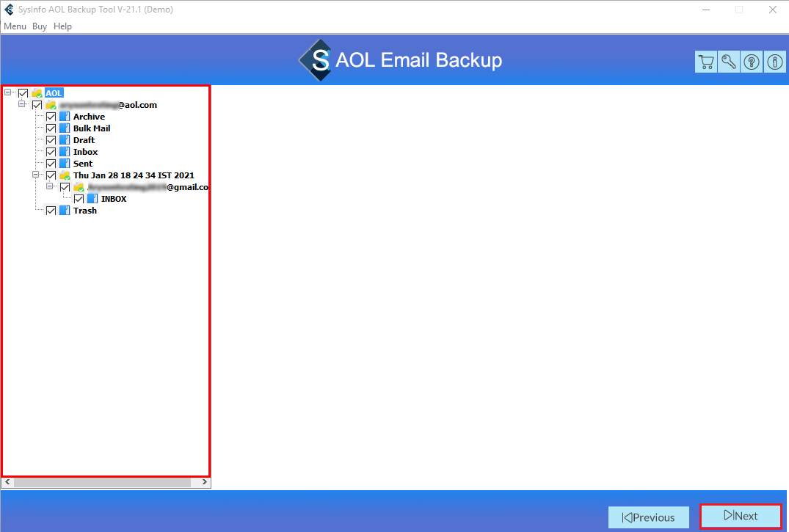Click the info about icon
The height and width of the screenshot is (532, 789).
tap(775, 62)
